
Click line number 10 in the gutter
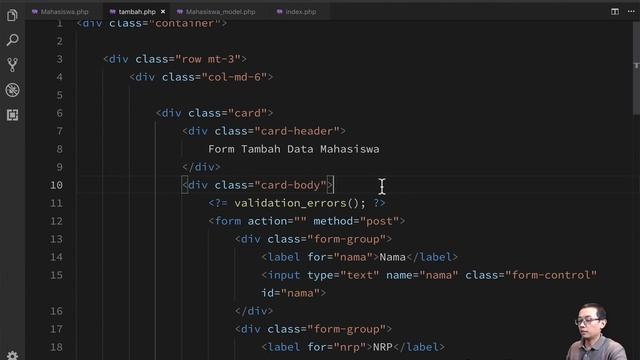(56, 185)
